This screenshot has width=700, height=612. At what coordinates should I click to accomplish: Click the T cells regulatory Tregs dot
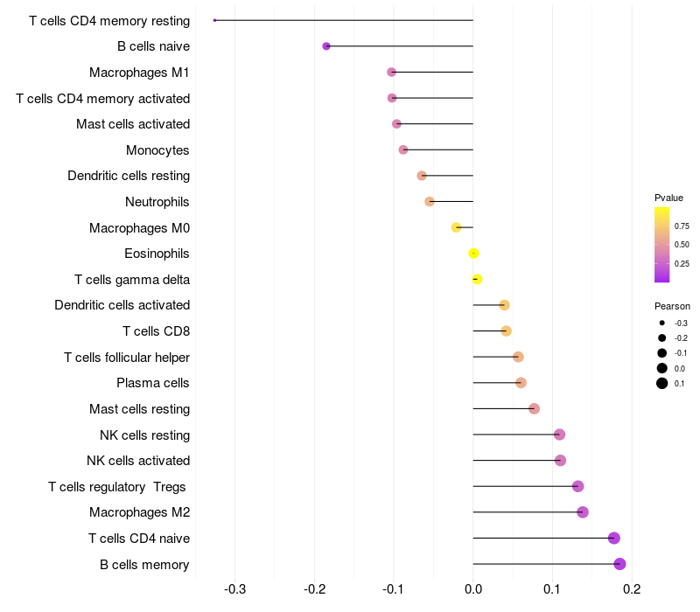[x=577, y=486]
